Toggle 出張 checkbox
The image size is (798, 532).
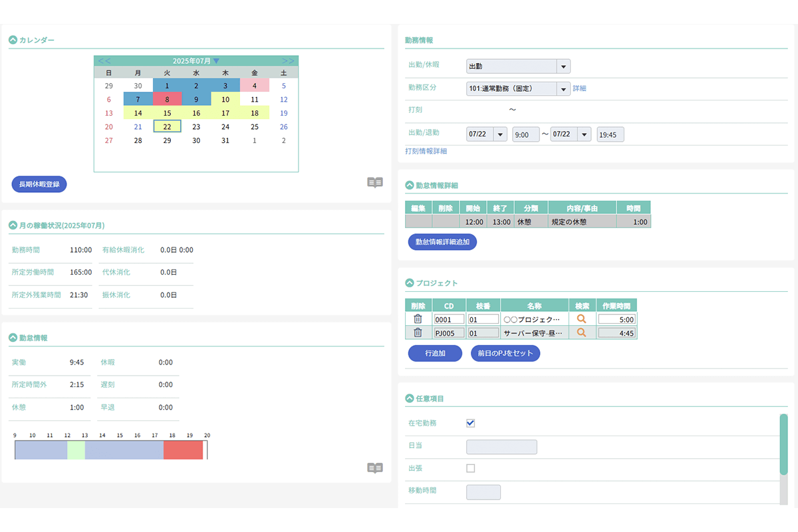(x=471, y=468)
